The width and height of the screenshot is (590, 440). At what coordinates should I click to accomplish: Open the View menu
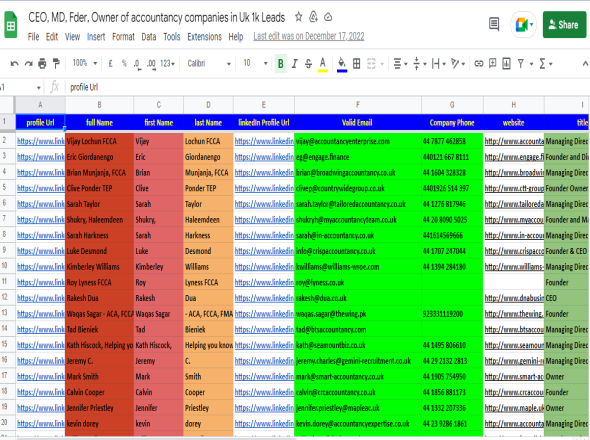72,37
